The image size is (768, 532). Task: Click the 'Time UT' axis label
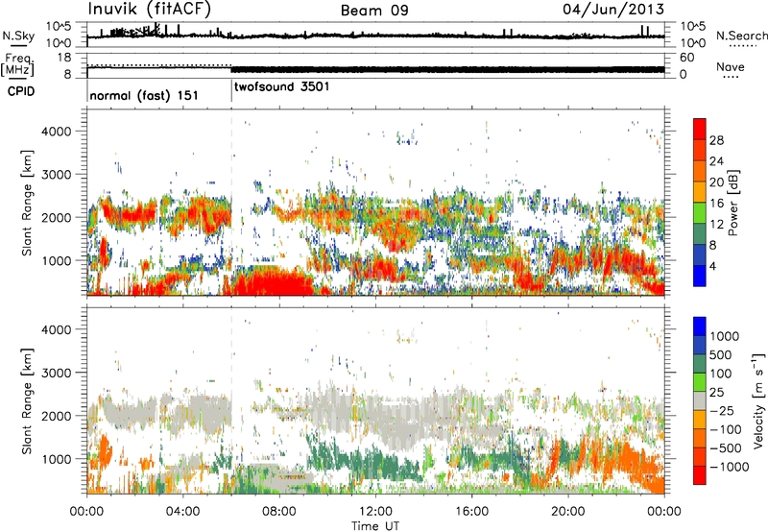pyautogui.click(x=375, y=526)
